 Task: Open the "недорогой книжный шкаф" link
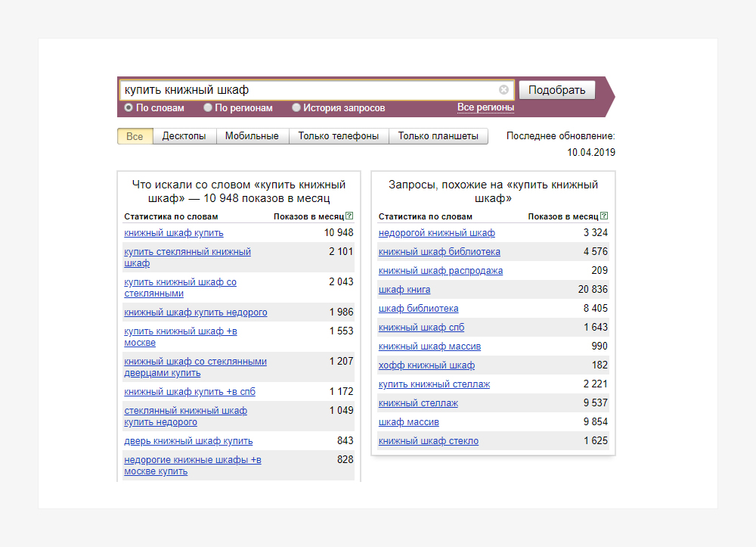437,233
